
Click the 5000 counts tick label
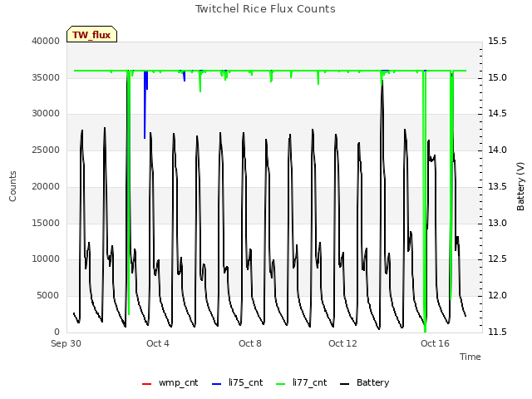pos(48,296)
